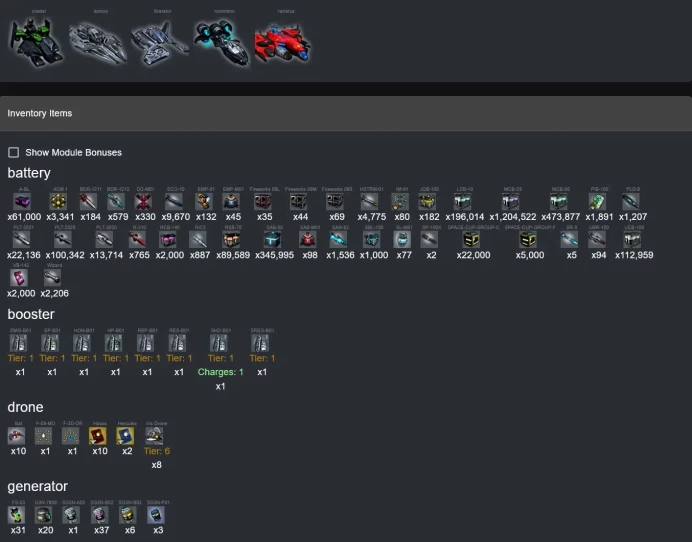Click the SPACE-CUP-GROUP-F icon with x5,000
Viewport: 692px width, 542px height.
(x=528, y=240)
